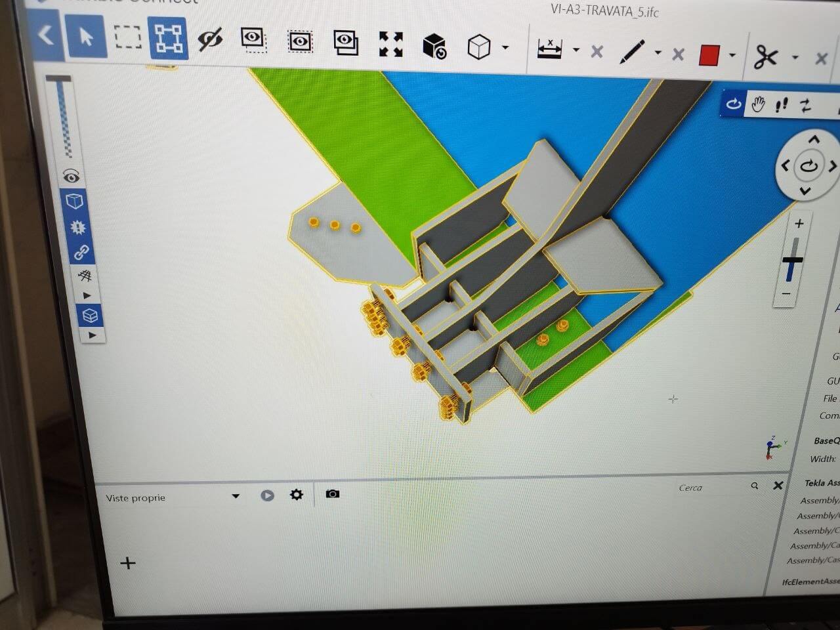Add a new view with plus button

[x=128, y=563]
